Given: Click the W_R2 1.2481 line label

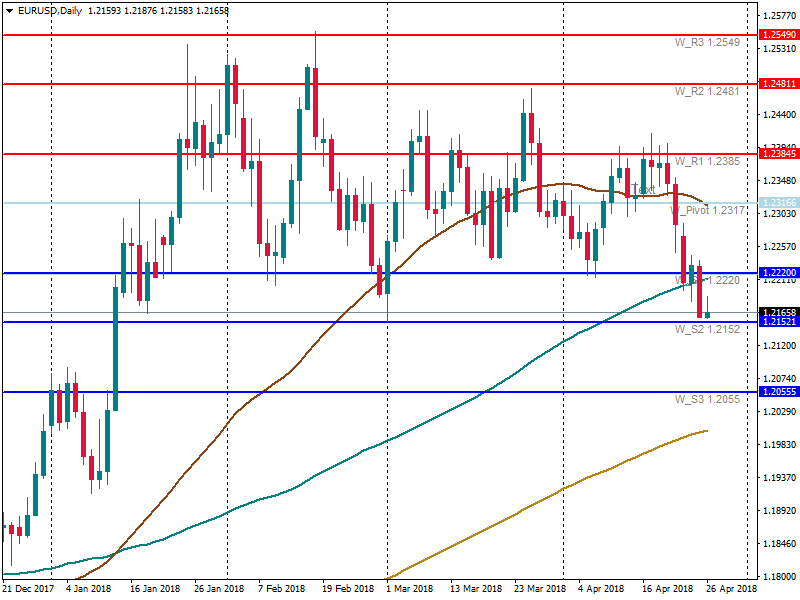Looking at the screenshot, I should click(706, 91).
